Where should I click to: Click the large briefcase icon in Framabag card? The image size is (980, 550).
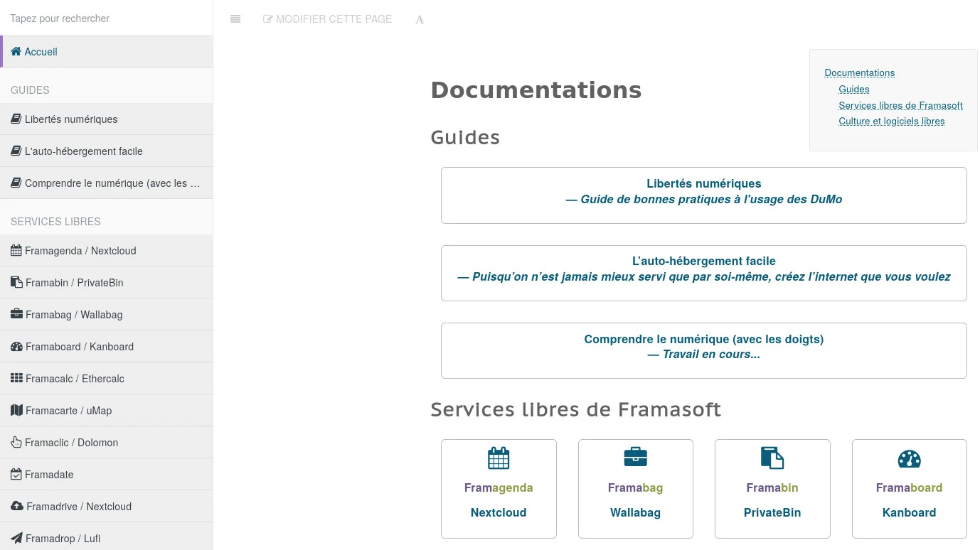pyautogui.click(x=636, y=457)
